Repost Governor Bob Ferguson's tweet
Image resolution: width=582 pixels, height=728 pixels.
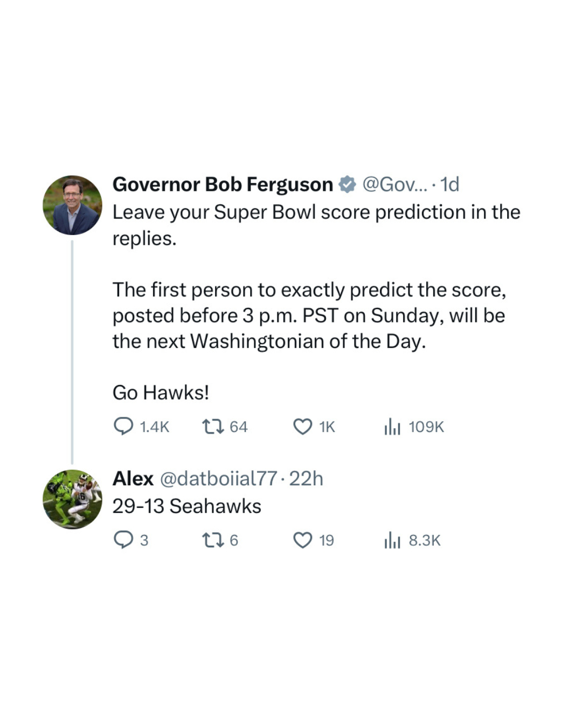[212, 427]
